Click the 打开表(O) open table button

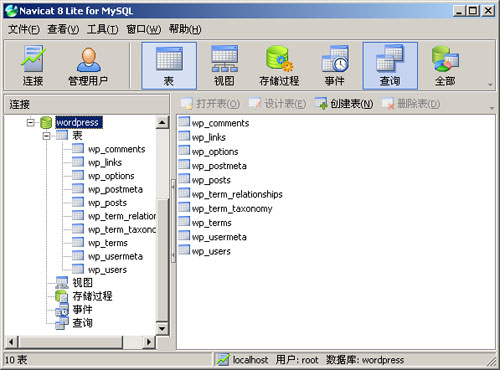tap(210, 104)
